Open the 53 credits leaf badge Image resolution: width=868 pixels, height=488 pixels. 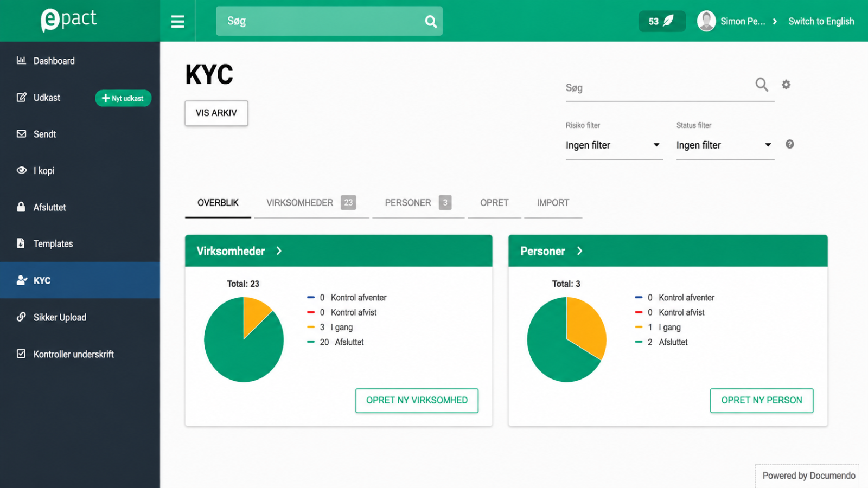tap(662, 21)
